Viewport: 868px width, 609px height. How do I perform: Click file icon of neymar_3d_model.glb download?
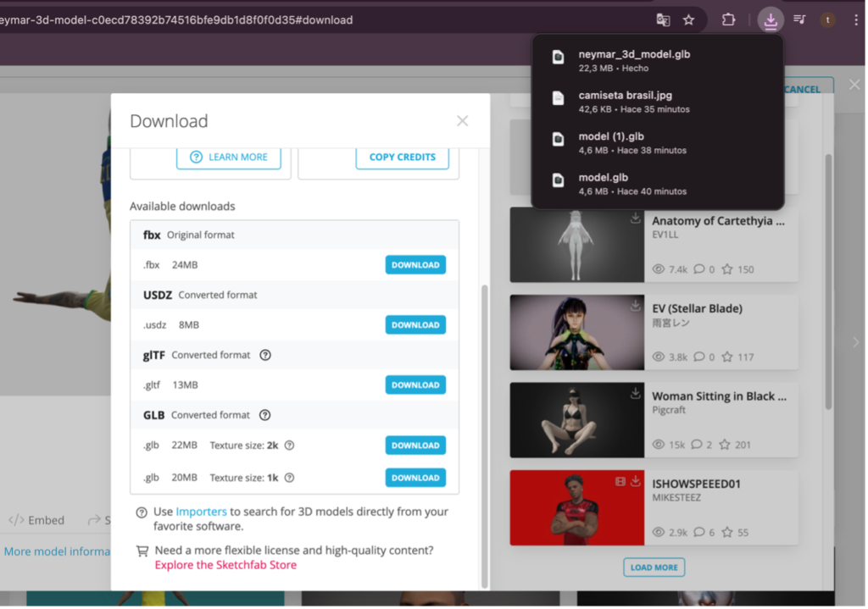click(x=559, y=58)
